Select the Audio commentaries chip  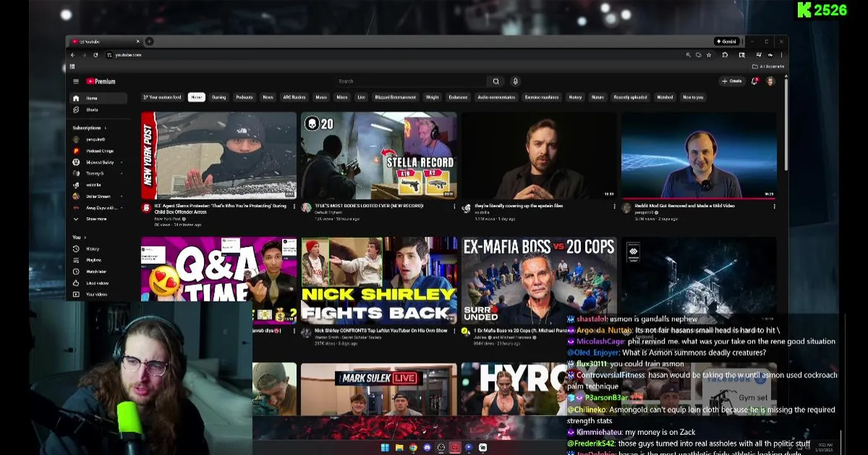coord(496,97)
